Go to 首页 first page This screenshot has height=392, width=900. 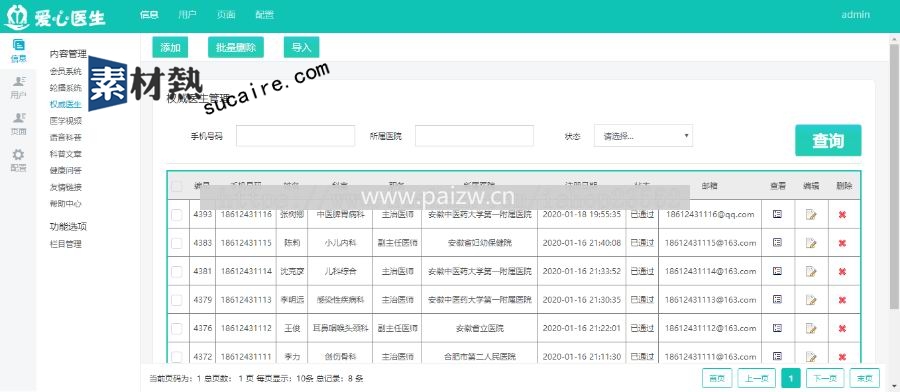click(717, 378)
